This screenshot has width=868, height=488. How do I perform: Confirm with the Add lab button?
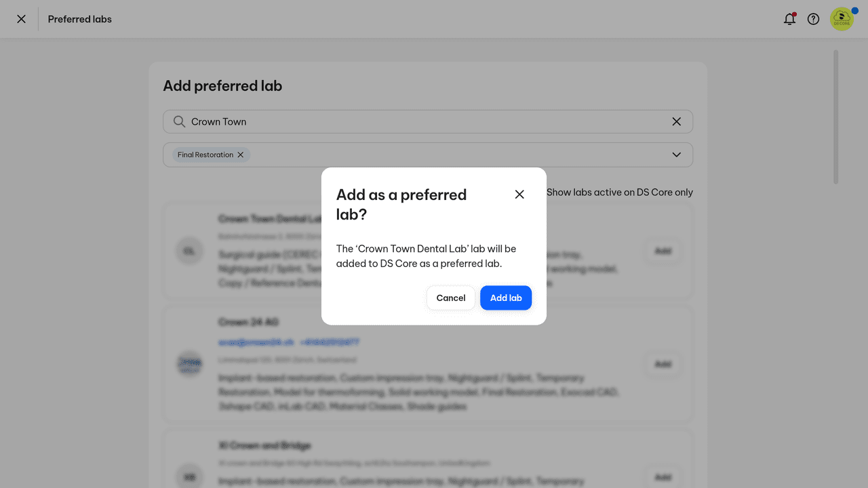(506, 298)
